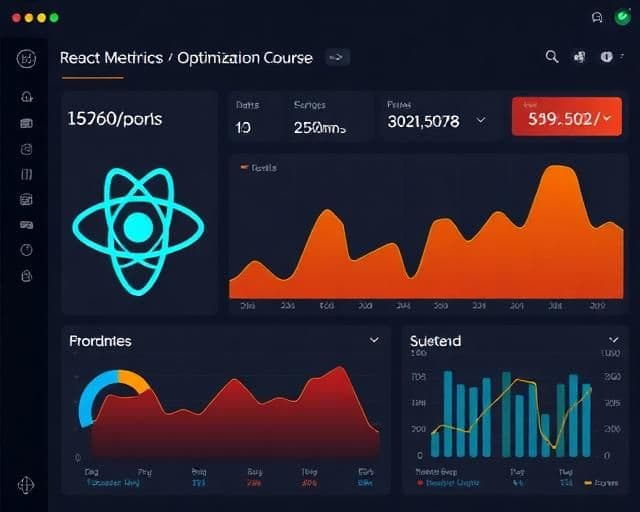The height and width of the screenshot is (512, 640).
Task: Open the calendar layout icon in sidebar
Action: [x=26, y=199]
